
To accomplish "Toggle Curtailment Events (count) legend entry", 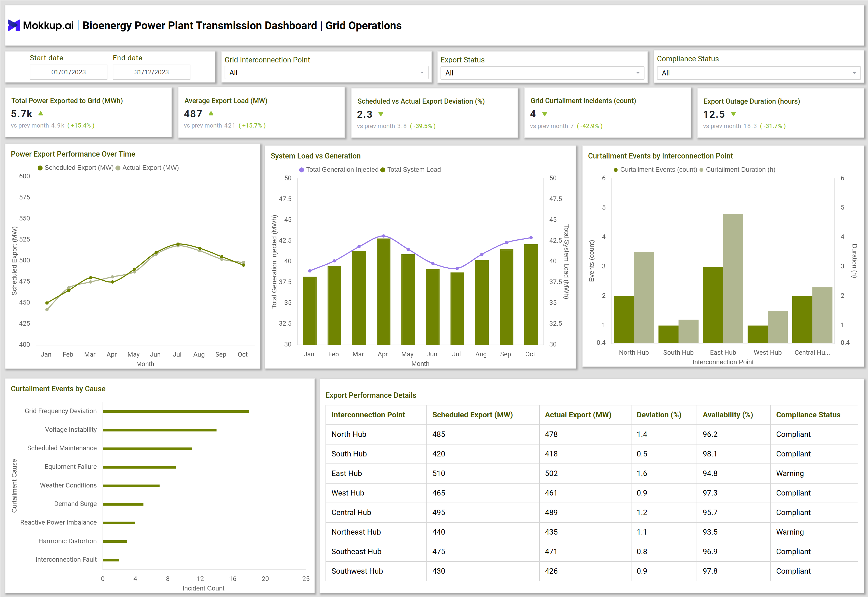I will 655,169.
